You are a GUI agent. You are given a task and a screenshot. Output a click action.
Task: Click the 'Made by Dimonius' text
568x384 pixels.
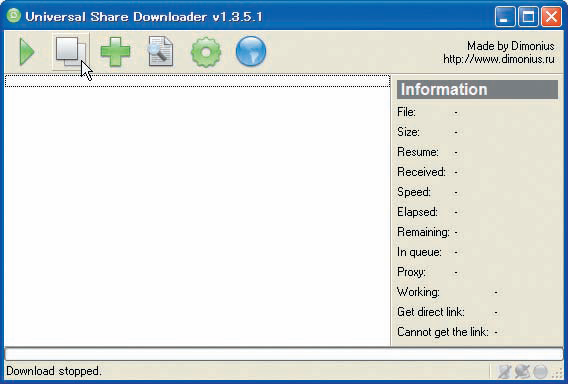(511, 46)
